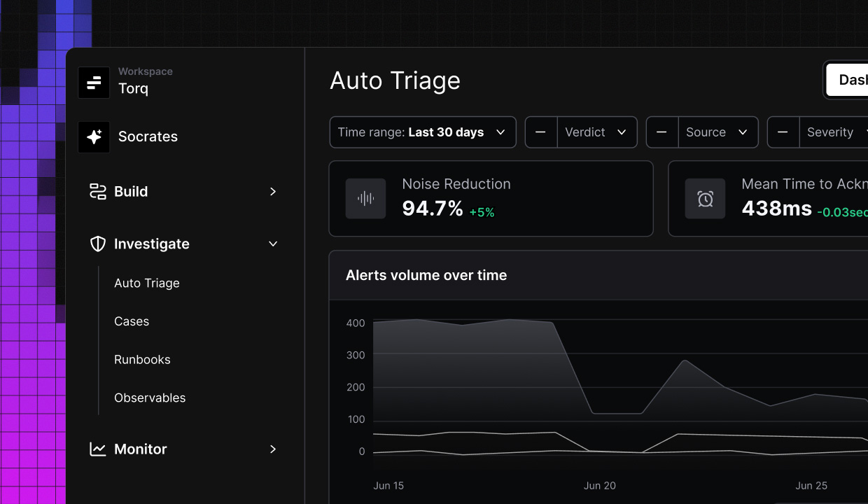This screenshot has height=504, width=868.
Task: Click the Noise Reduction card label
Action: click(x=456, y=184)
